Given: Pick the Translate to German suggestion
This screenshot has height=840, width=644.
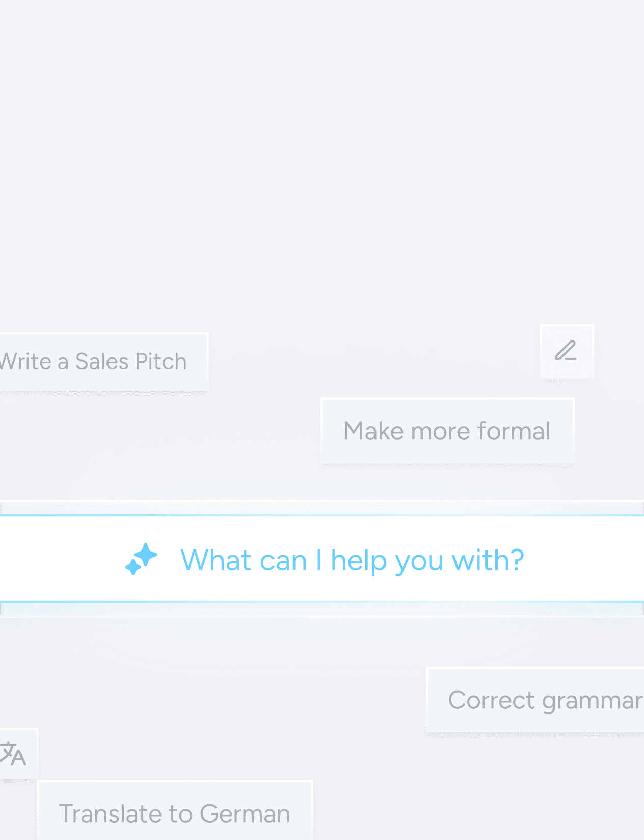Looking at the screenshot, I should point(175,813).
